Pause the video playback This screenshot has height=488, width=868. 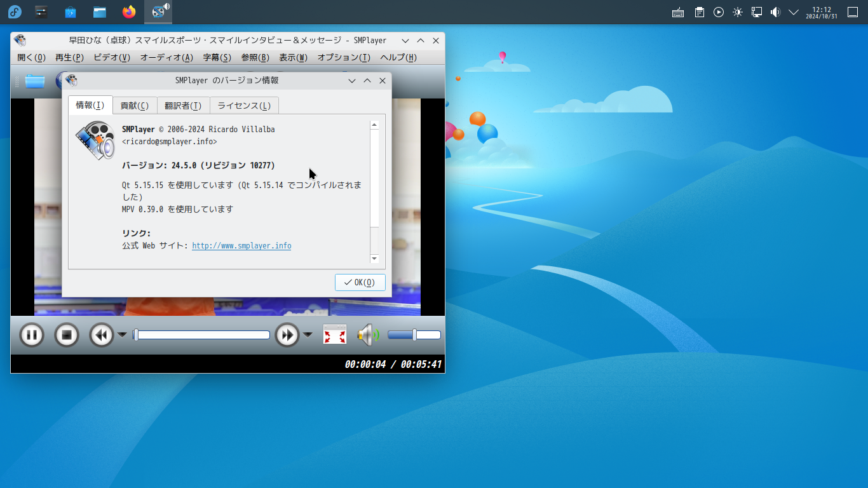click(32, 335)
